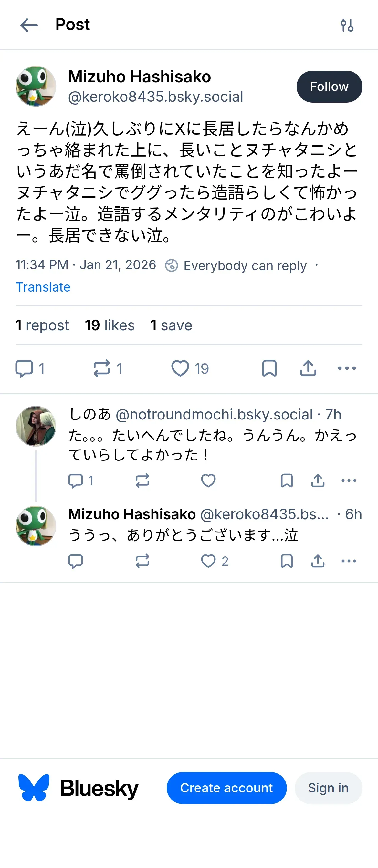Translate the Japanese post
The height and width of the screenshot is (868, 378).
(43, 287)
